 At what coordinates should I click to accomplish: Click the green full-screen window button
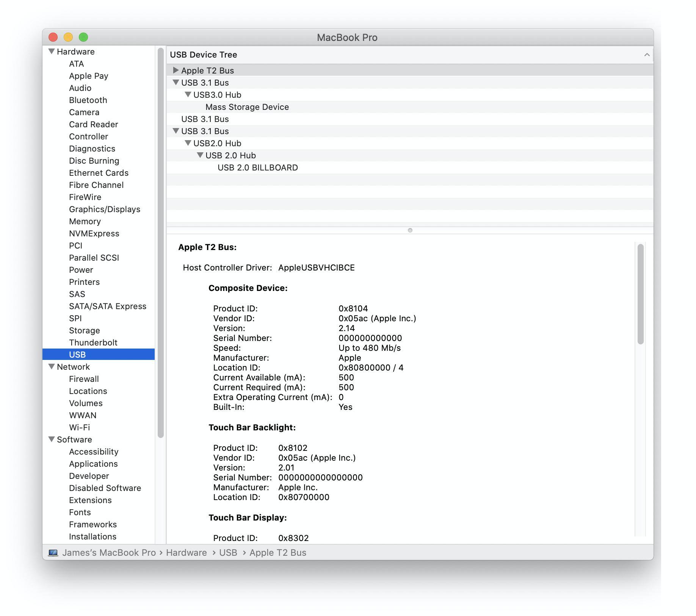tap(83, 37)
